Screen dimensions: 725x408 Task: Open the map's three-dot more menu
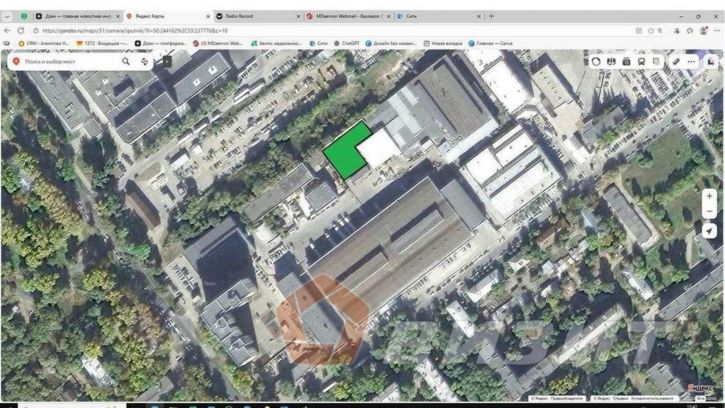tap(691, 61)
